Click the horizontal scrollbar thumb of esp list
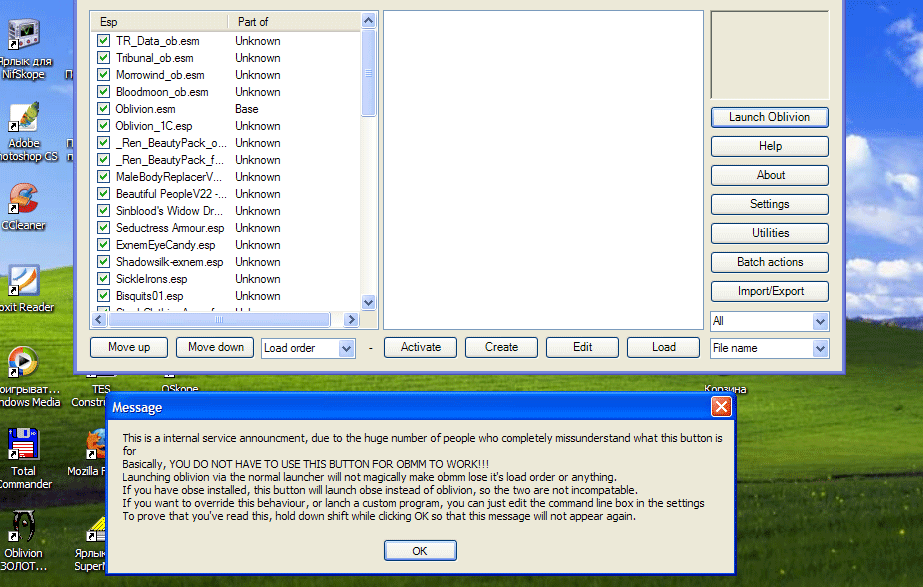 pyautogui.click(x=219, y=320)
